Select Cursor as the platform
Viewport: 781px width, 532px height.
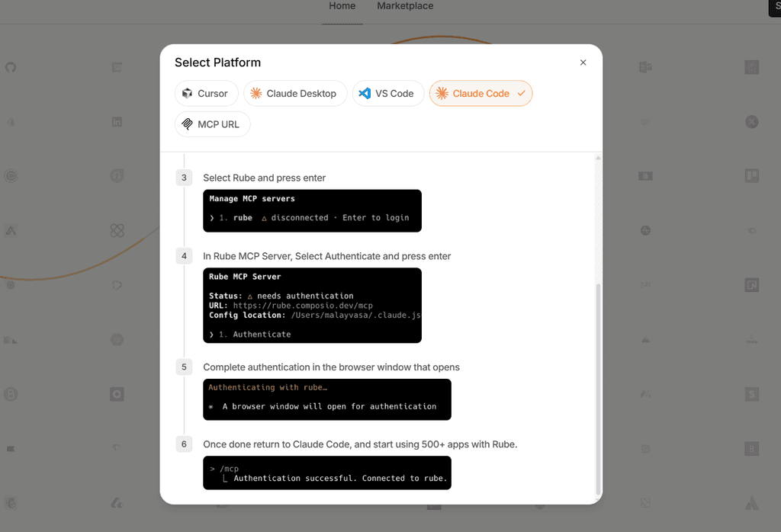click(x=206, y=93)
